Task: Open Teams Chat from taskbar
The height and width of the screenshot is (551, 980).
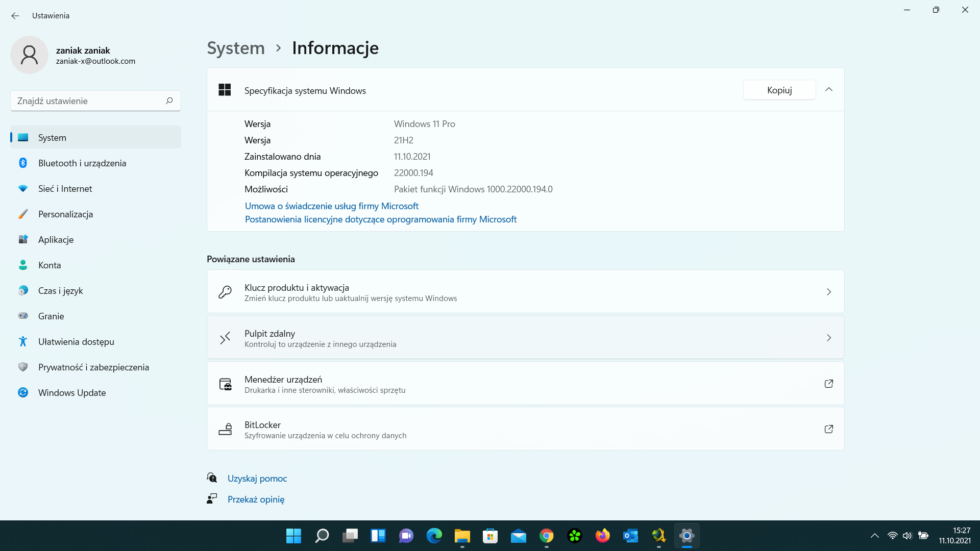Action: [406, 536]
